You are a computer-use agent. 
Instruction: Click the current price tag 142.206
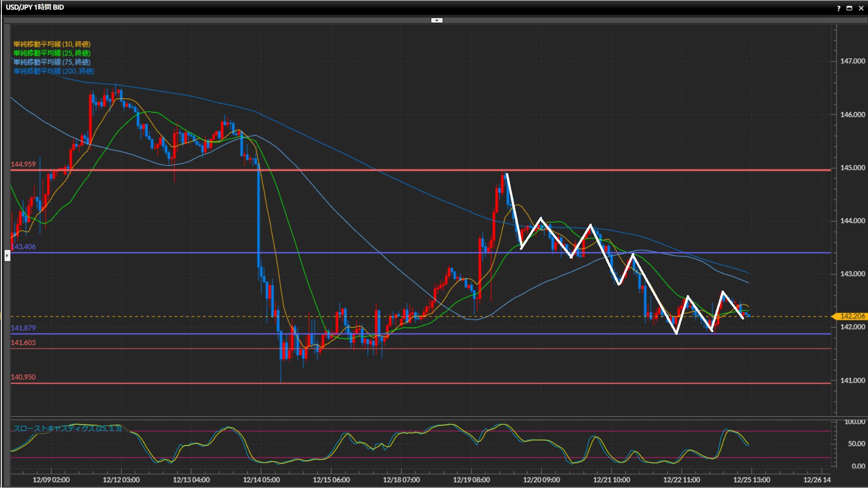pyautogui.click(x=852, y=316)
